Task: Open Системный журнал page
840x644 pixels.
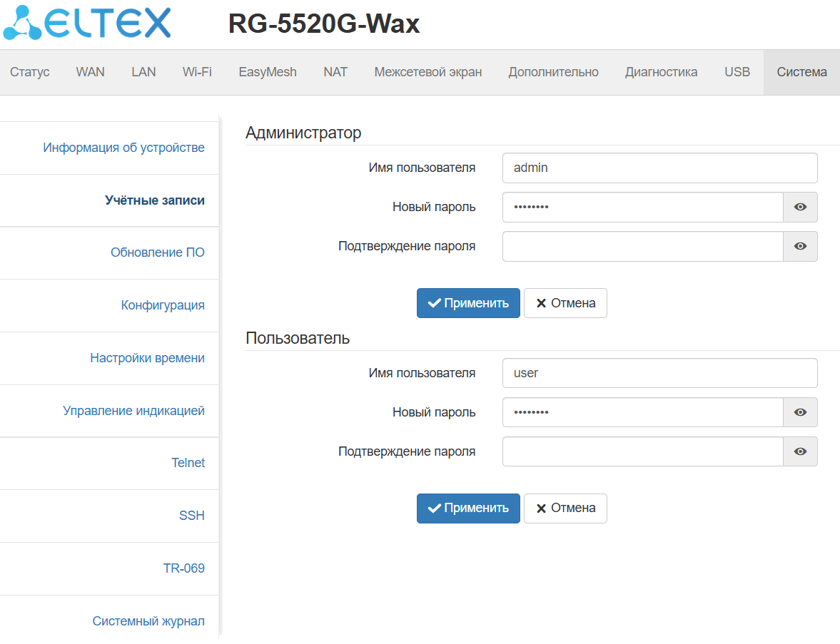Action: (148, 621)
